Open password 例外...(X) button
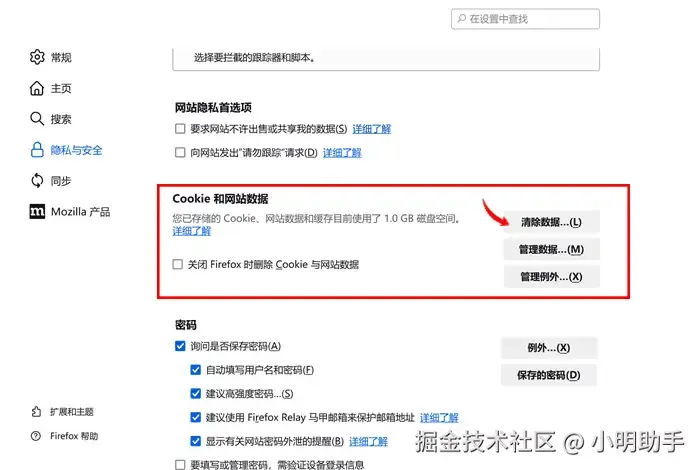700x470 pixels. pos(549,348)
